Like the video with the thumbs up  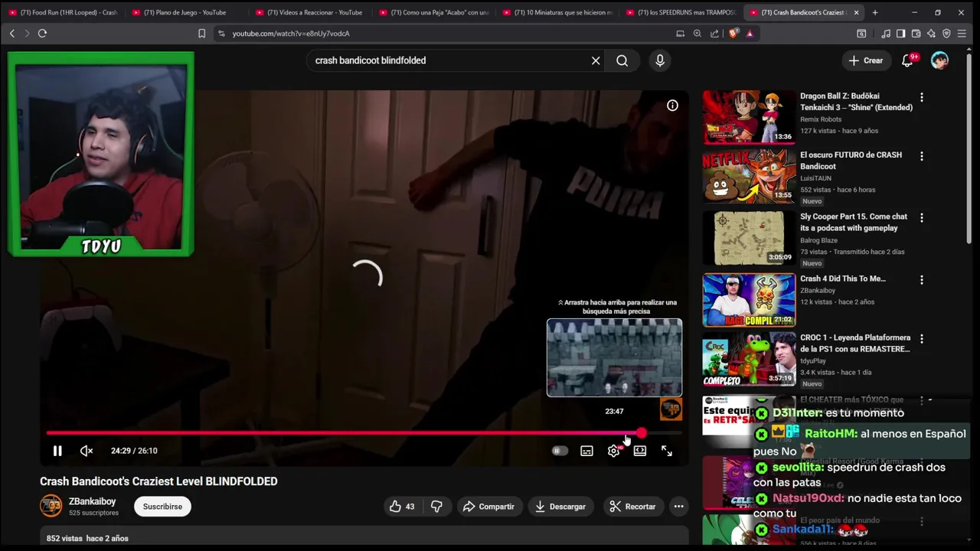pos(402,507)
